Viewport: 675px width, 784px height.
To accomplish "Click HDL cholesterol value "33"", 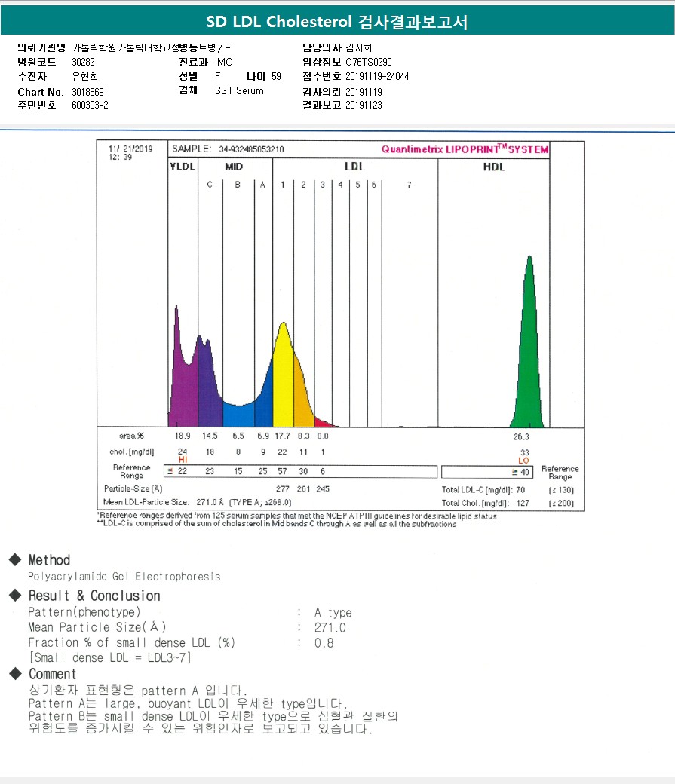I will pyautogui.click(x=524, y=452).
